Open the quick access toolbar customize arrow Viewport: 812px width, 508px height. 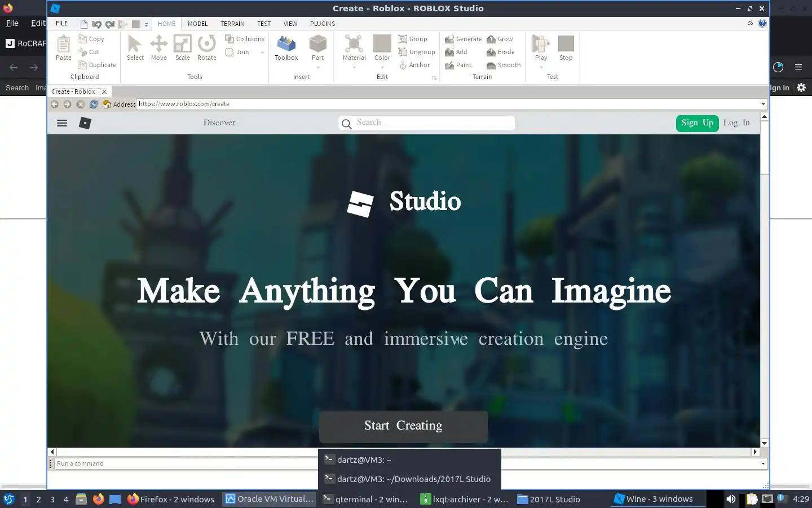pos(146,24)
